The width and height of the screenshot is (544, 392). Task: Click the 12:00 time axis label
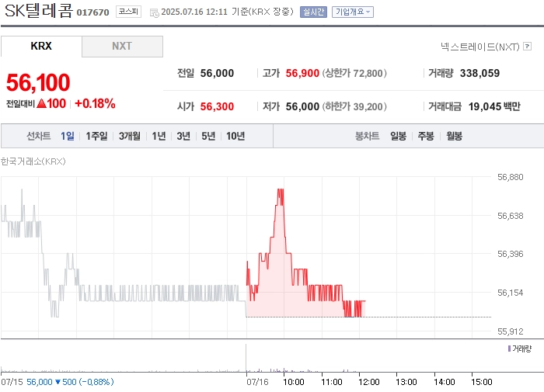pos(368,382)
